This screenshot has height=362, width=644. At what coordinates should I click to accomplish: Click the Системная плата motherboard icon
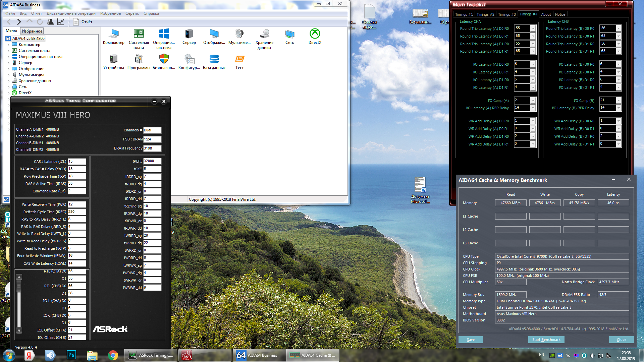tap(139, 34)
